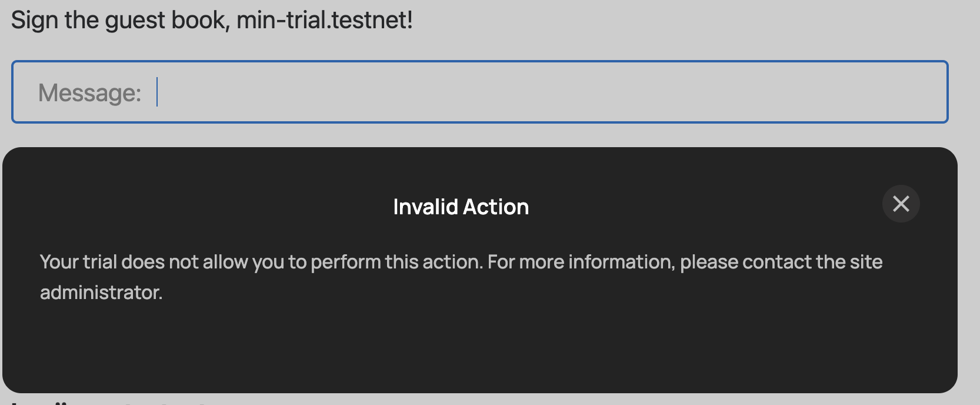Click the "Message:" label
Screen dimensions: 980x405
coord(89,93)
